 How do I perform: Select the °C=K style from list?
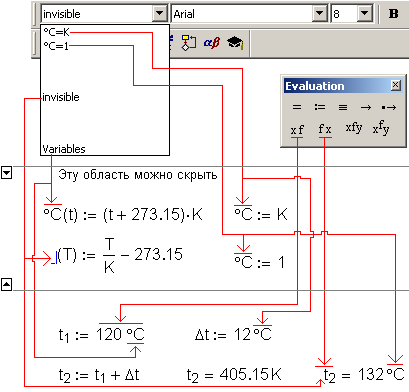coord(57,32)
